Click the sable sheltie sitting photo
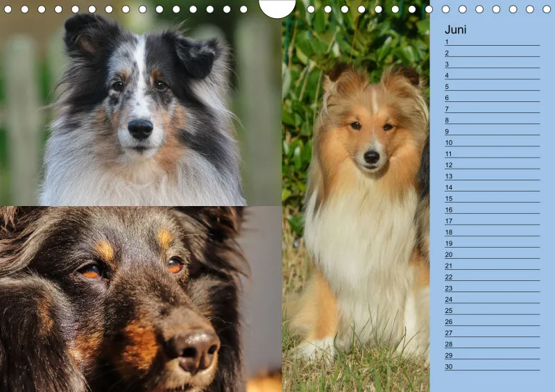This screenshot has height=392, width=555. coord(356,196)
